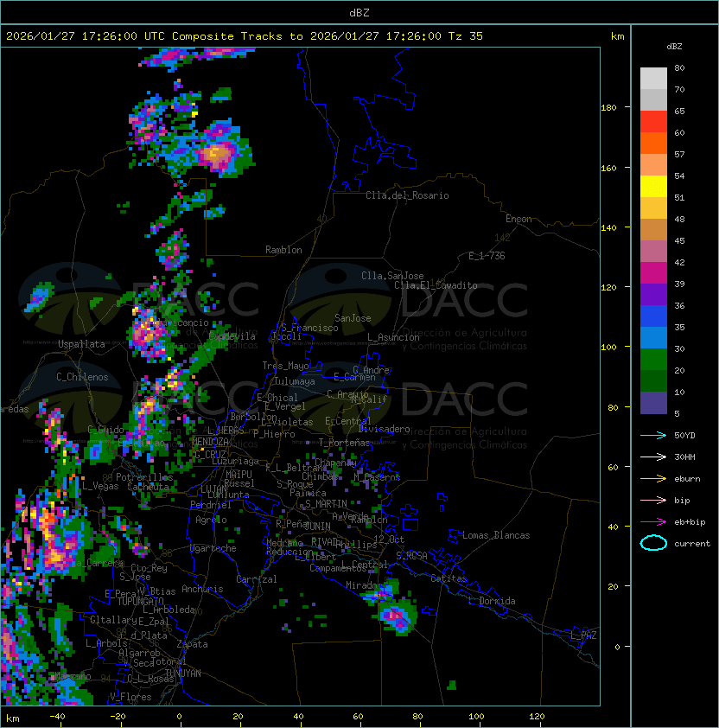Image resolution: width=719 pixels, height=728 pixels.
Task: Click the 'eb+bip' legend label
Action: [690, 522]
